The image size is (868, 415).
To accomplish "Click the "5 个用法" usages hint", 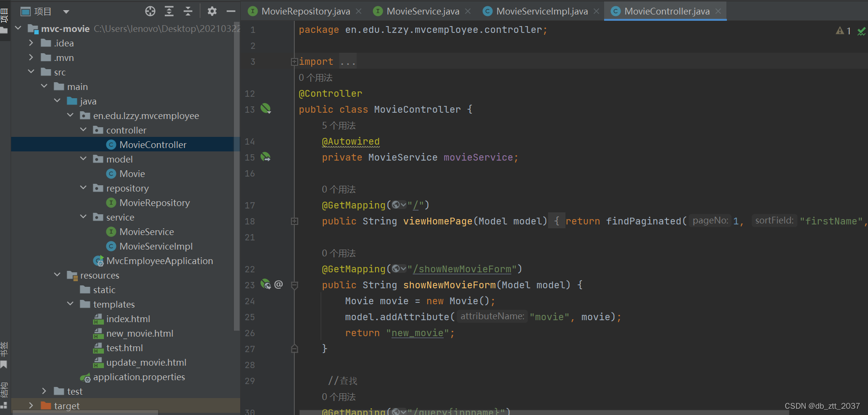I will [x=339, y=126].
